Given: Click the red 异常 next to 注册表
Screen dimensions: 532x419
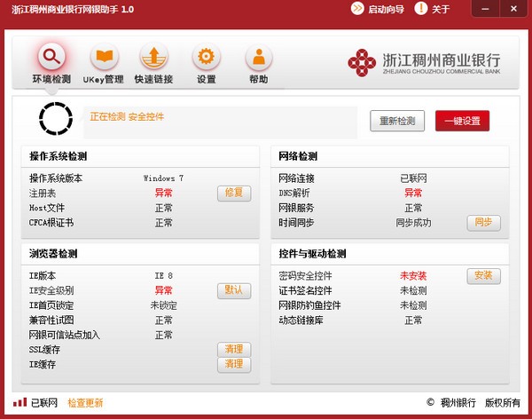Looking at the screenshot, I should 163,193.
